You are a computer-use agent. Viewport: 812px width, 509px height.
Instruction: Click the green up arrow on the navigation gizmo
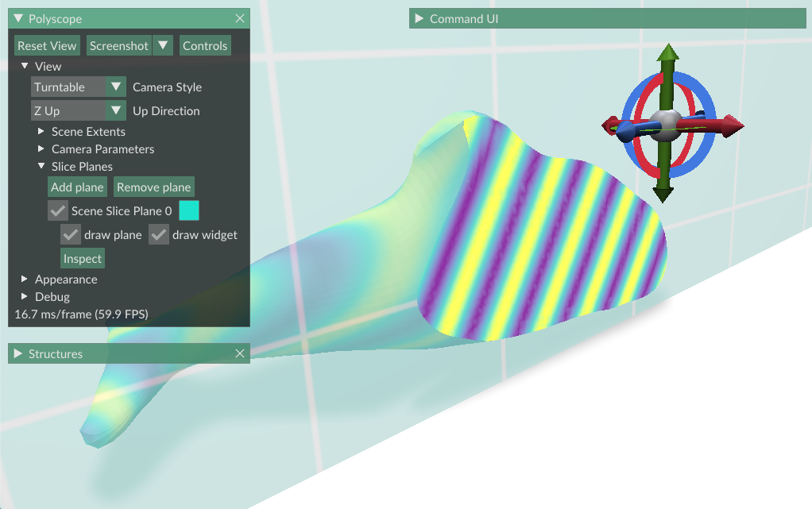(669, 54)
